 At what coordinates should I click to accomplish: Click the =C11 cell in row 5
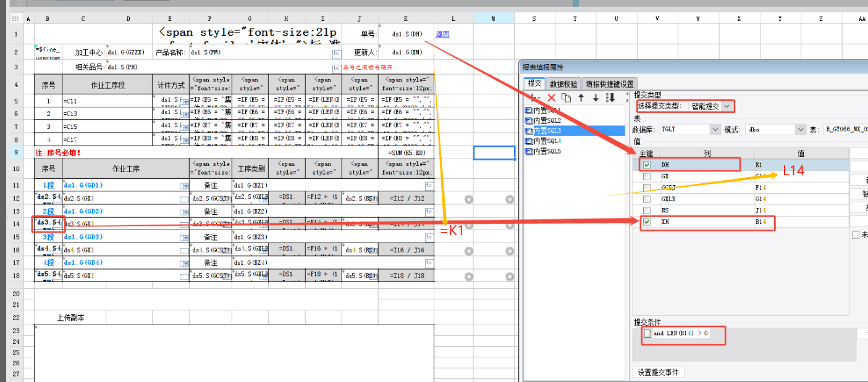coord(107,101)
